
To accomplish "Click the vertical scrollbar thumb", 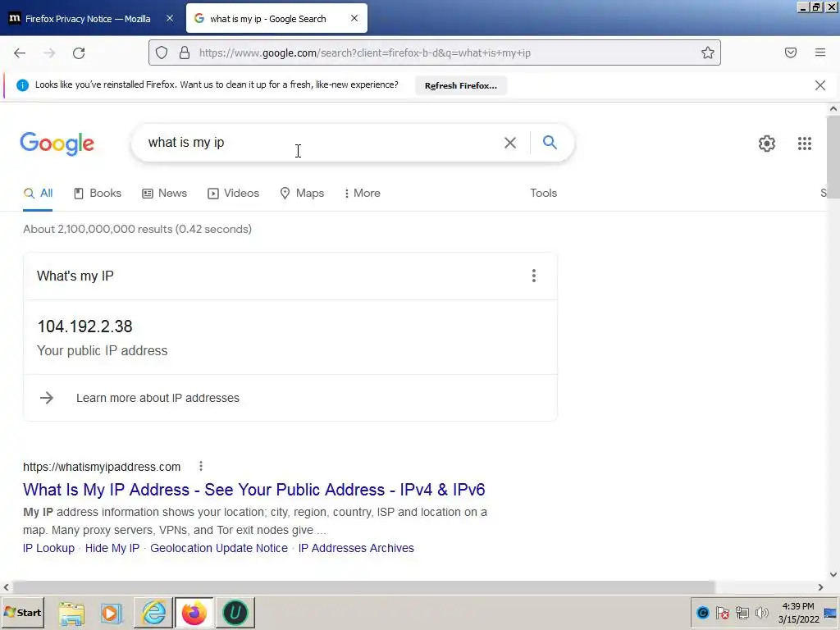I will (833, 157).
